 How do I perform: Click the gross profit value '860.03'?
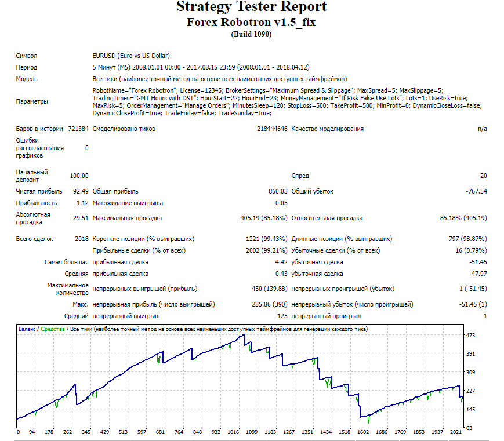pyautogui.click(x=278, y=191)
